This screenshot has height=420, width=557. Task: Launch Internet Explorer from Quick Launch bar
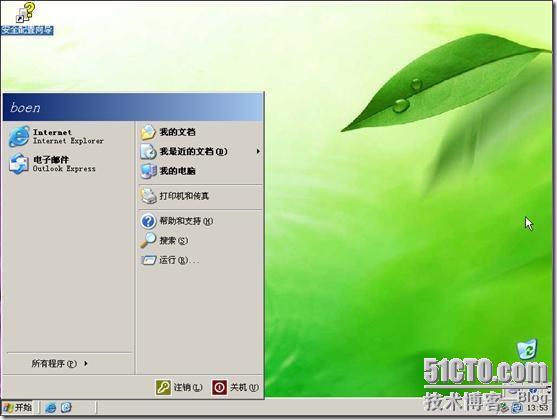tap(51, 408)
